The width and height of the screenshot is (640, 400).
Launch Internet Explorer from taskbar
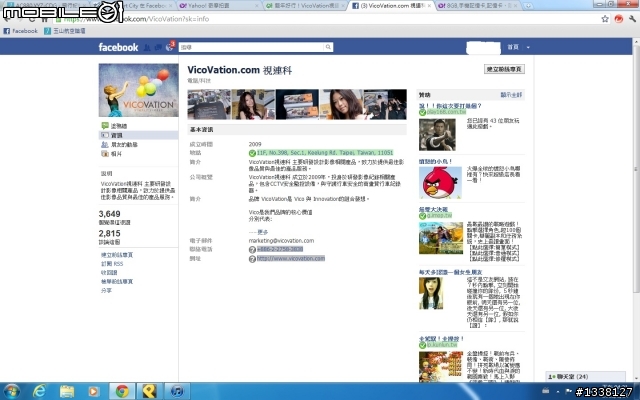pos(39,391)
